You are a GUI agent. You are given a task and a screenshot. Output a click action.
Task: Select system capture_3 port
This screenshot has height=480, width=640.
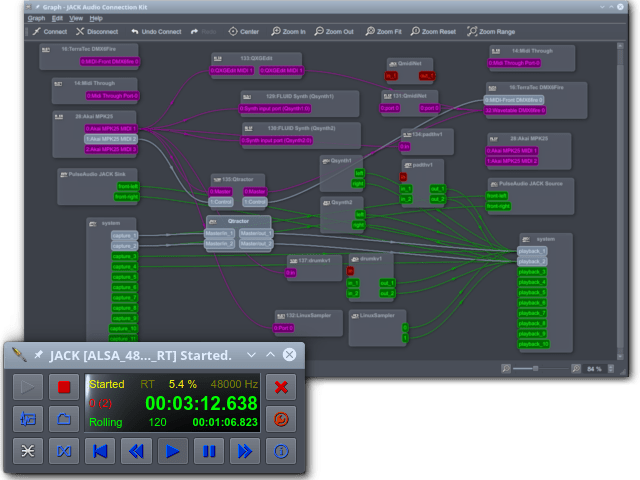point(124,256)
